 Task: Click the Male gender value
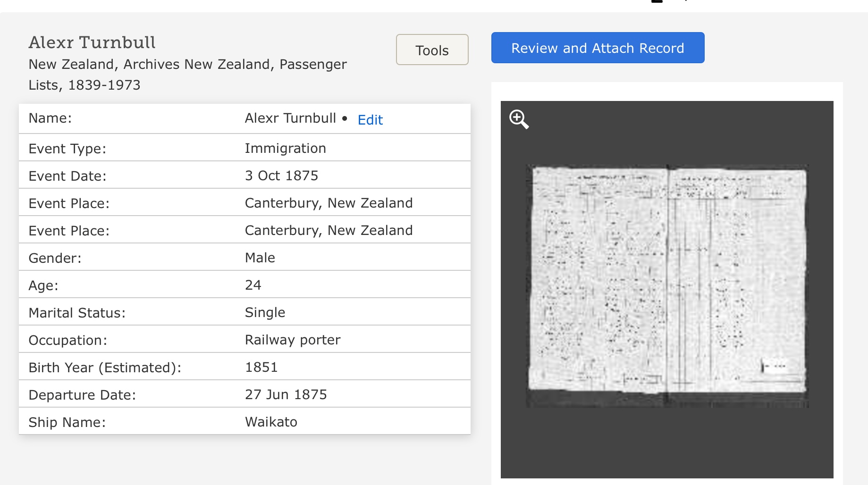[260, 258]
